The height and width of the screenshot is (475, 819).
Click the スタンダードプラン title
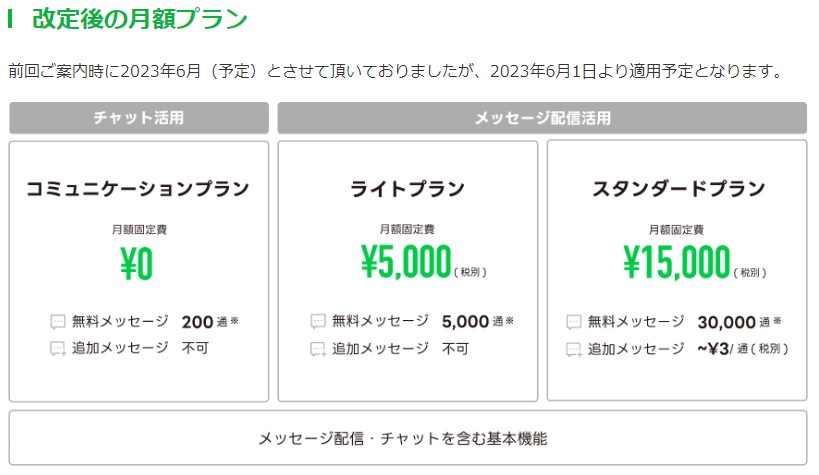pos(678,188)
